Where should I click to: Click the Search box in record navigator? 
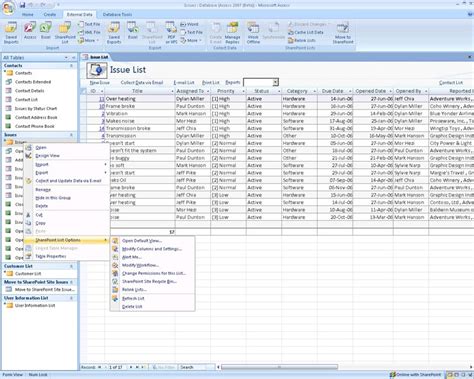[196, 367]
